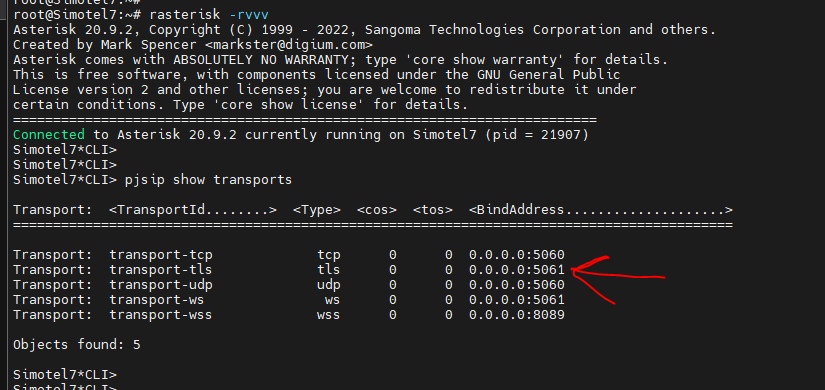The height and width of the screenshot is (390, 825).
Task: Click the 'Objects found: 5' line
Action: coord(77,345)
